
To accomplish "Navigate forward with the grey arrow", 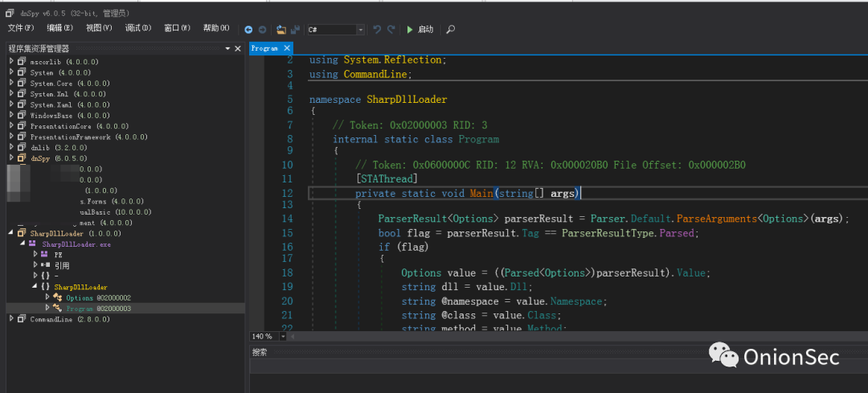I will pos(262,30).
